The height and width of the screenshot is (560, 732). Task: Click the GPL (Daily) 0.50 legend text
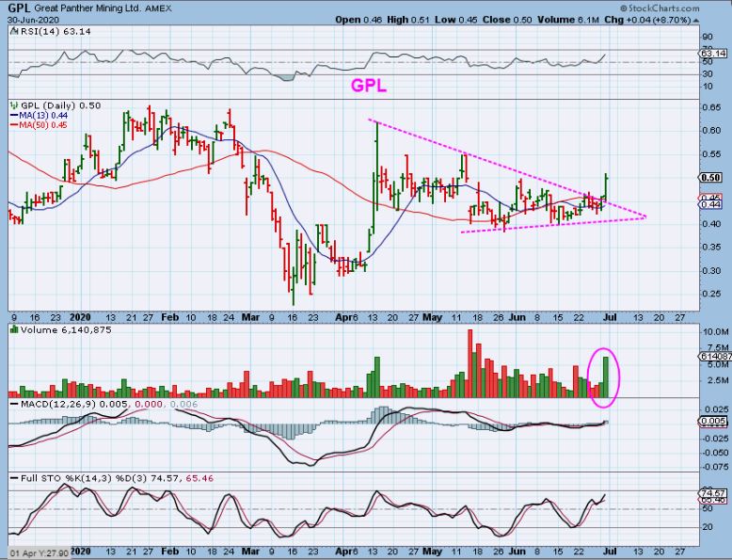60,105
